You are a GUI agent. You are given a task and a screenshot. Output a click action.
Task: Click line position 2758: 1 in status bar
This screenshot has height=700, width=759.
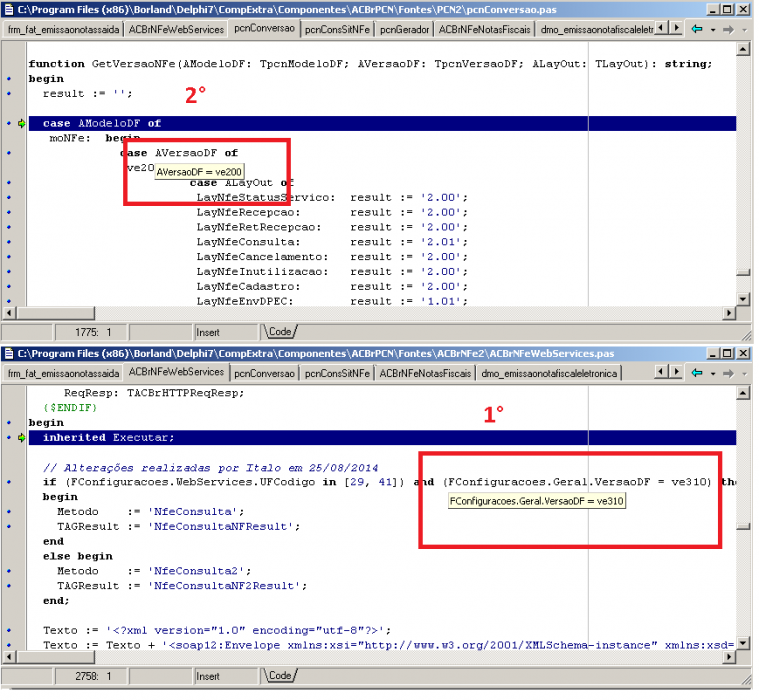click(92, 676)
